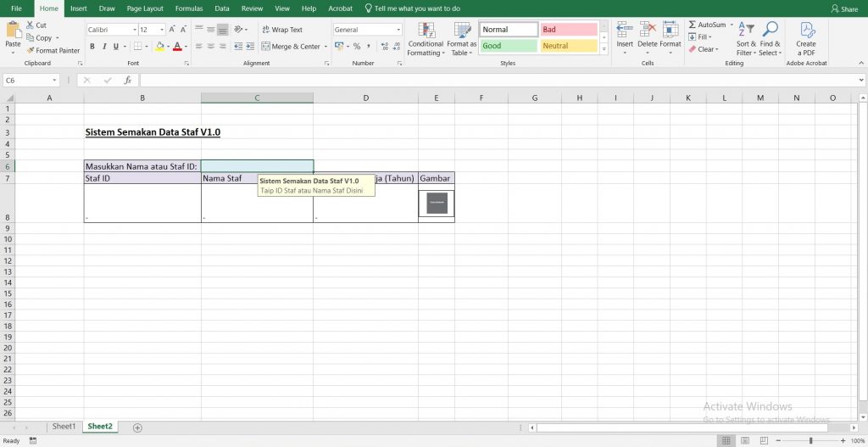Toggle Underline formatting
868x447 pixels.
point(116,47)
